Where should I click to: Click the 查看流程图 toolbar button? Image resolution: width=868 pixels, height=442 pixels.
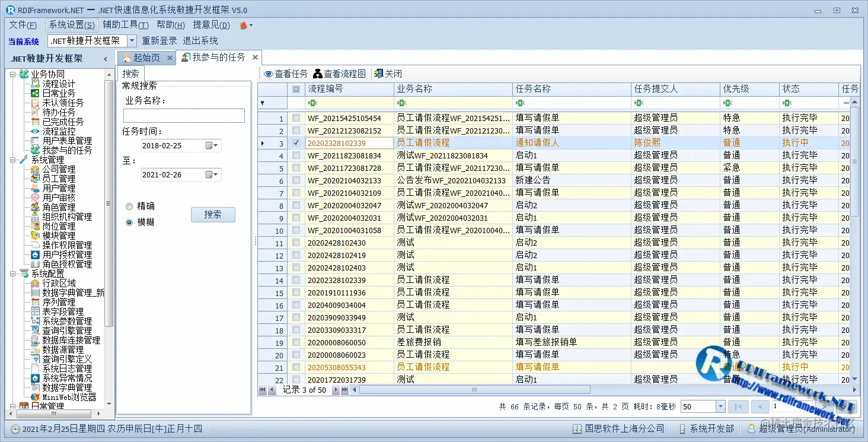point(340,74)
